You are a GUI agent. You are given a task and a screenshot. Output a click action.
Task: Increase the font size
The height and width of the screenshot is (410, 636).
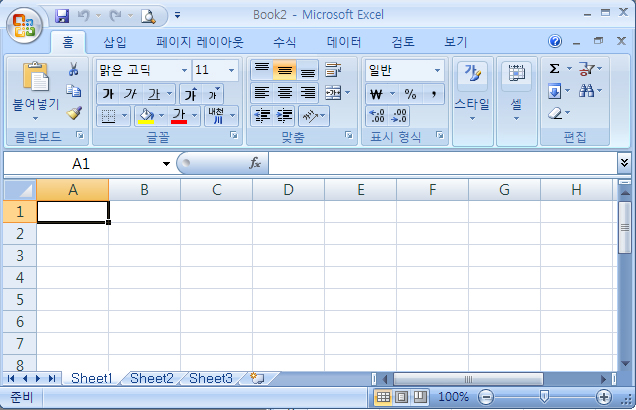[191, 94]
